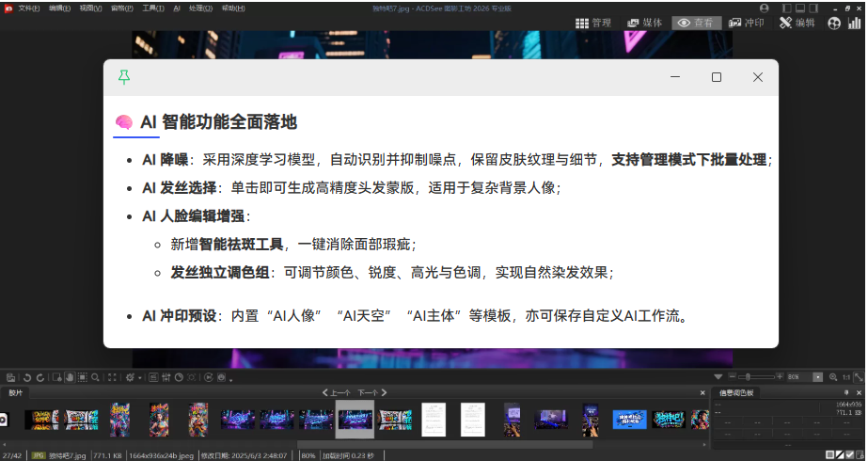868x461 pixels.
Task: Click the film reel icon beside 编辑 mode
Action: [x=834, y=24]
